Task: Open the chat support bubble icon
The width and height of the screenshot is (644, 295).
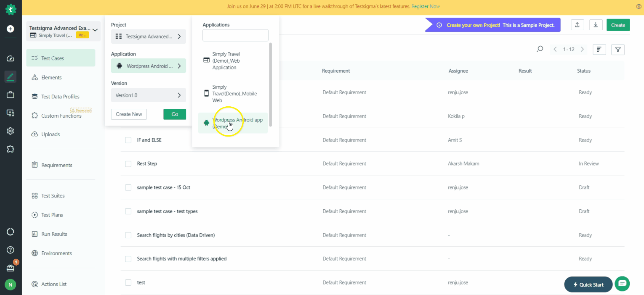Action: point(622,284)
